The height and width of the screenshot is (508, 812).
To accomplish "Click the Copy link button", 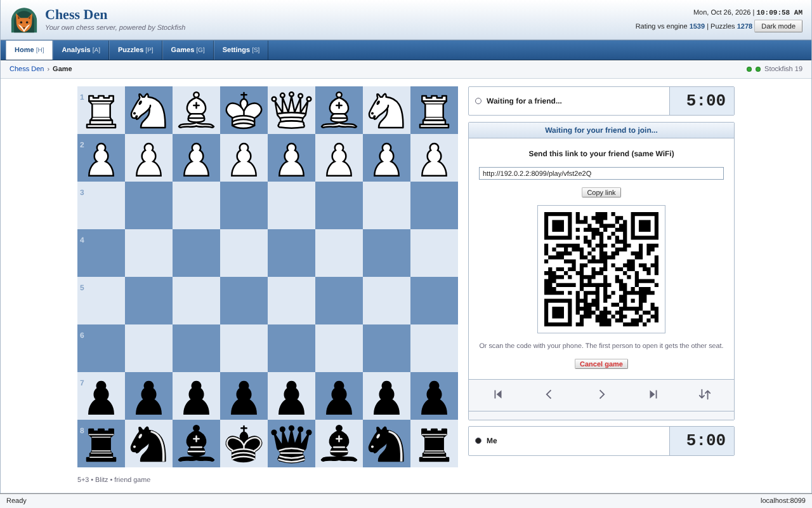I will click(x=601, y=192).
